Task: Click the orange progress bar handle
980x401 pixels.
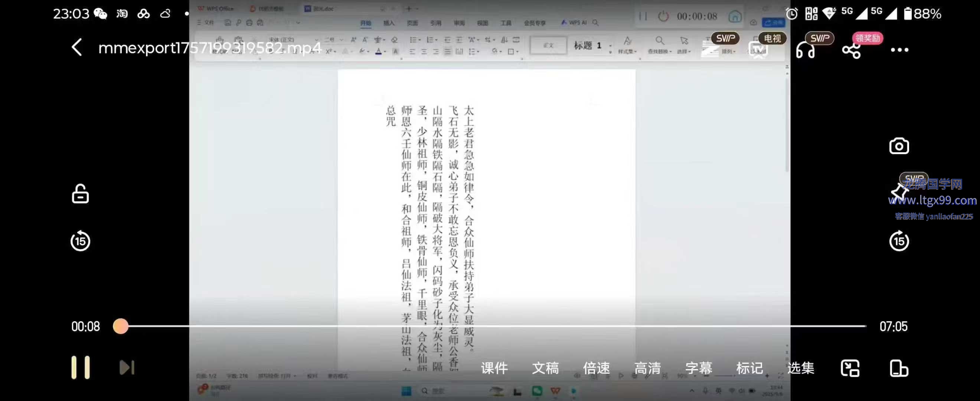Action: click(121, 326)
